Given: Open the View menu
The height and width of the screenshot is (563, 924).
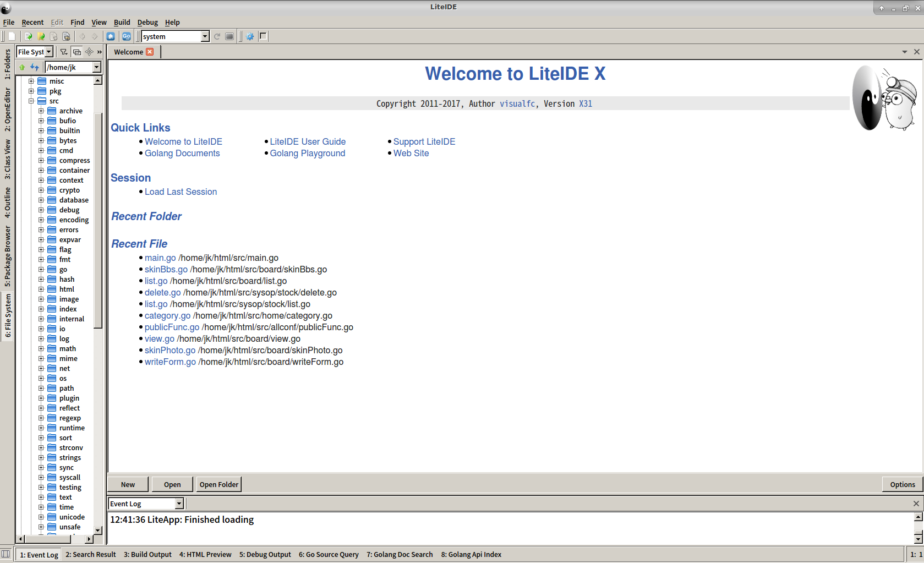Looking at the screenshot, I should pyautogui.click(x=99, y=22).
